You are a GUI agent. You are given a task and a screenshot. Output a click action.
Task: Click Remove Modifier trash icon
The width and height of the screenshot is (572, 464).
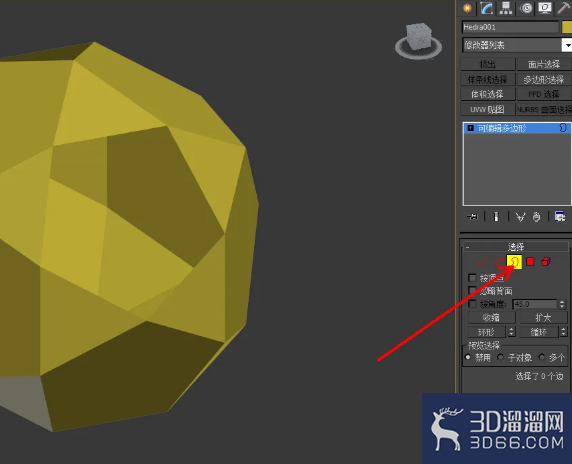[536, 217]
